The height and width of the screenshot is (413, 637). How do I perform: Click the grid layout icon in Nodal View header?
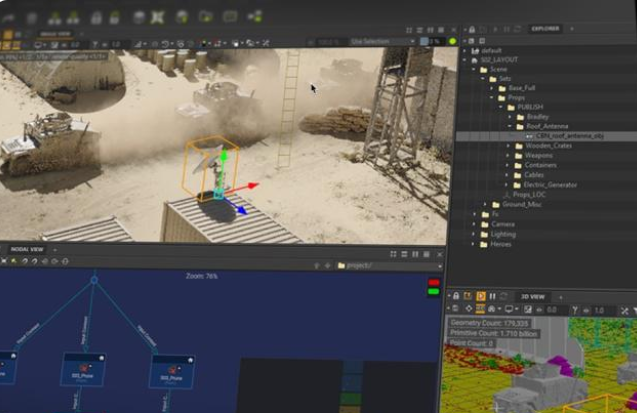click(x=393, y=254)
